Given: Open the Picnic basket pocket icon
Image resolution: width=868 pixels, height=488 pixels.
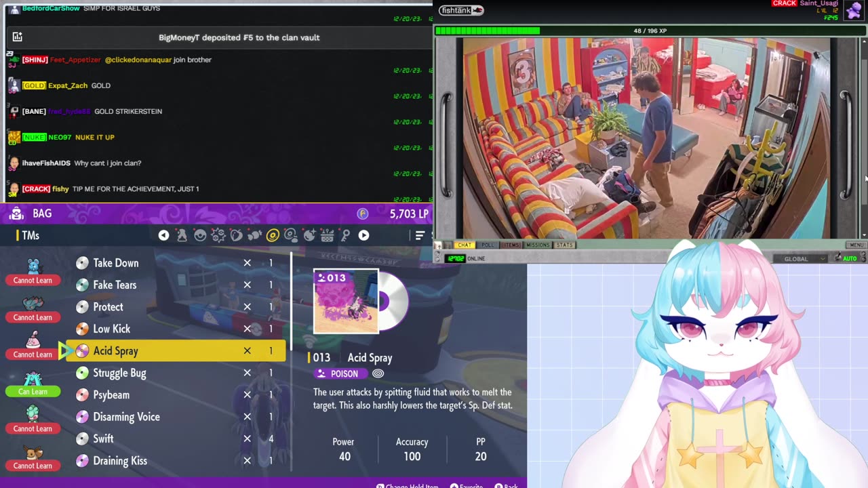Looking at the screenshot, I should tap(328, 235).
